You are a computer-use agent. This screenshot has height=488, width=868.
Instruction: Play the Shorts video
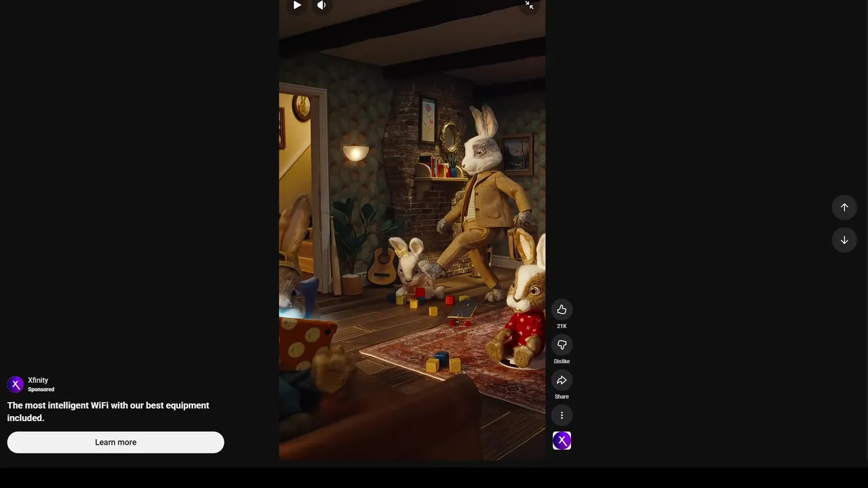tap(297, 5)
